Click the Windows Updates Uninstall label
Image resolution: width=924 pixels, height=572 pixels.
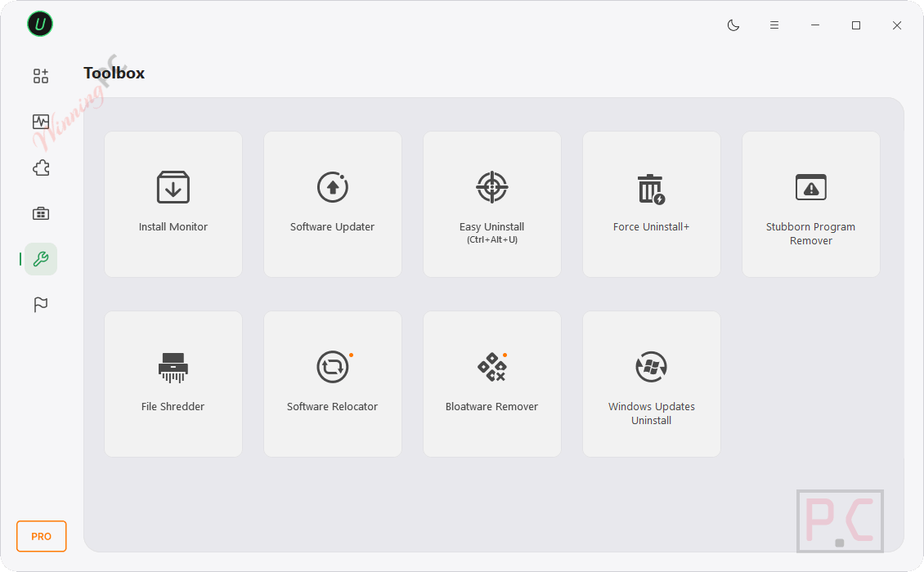point(651,413)
